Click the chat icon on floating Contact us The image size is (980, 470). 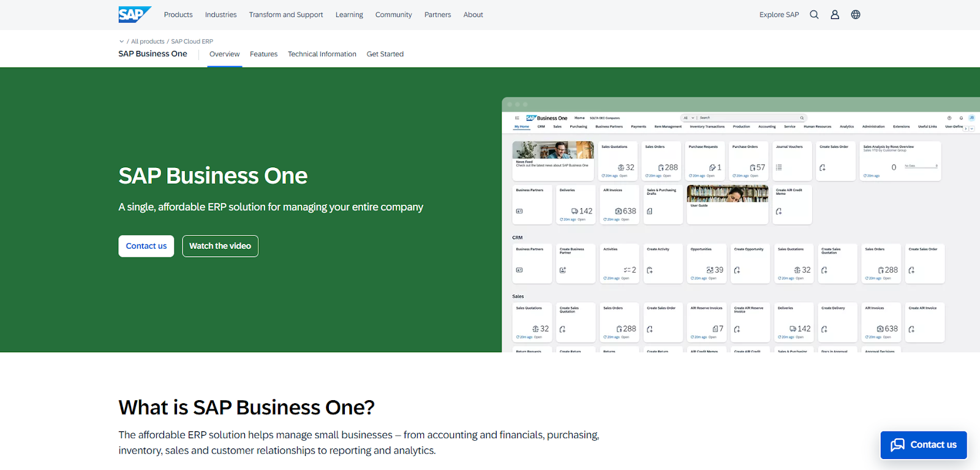pos(897,445)
